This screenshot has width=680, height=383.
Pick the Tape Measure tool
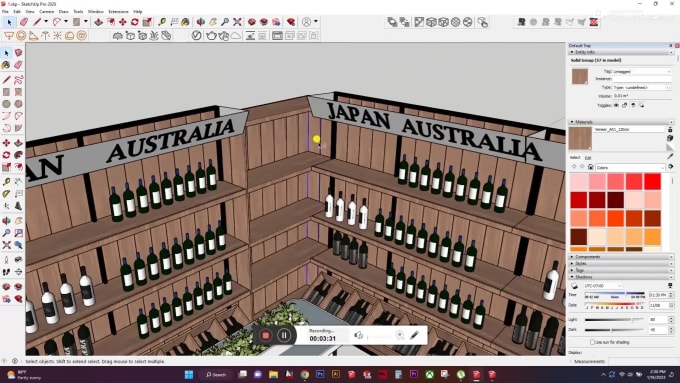point(162,22)
